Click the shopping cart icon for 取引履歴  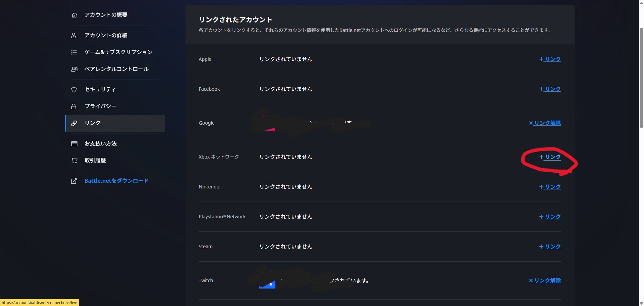click(74, 161)
